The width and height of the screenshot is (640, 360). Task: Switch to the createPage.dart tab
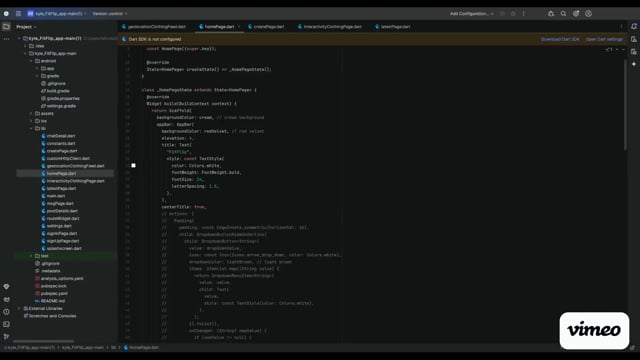pos(266,27)
